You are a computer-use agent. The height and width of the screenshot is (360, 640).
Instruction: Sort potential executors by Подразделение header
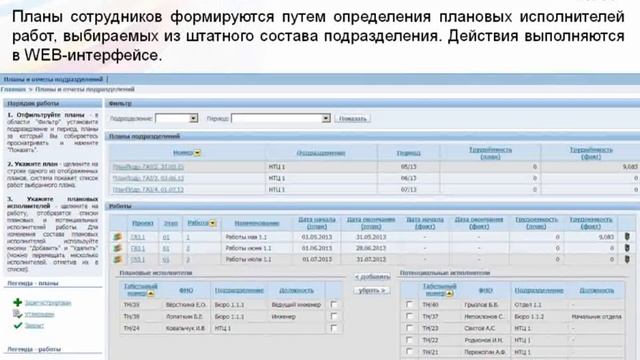coord(539,291)
